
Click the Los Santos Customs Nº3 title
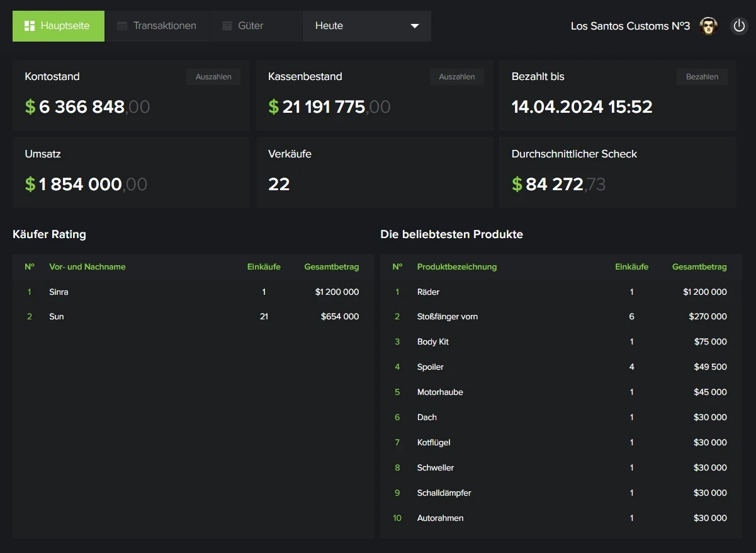(x=630, y=26)
